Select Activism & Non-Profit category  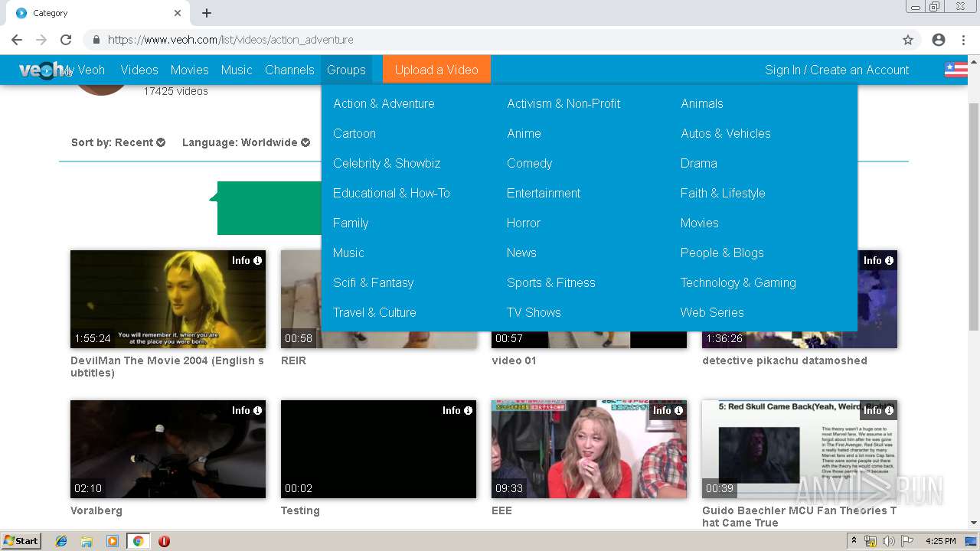(x=563, y=103)
